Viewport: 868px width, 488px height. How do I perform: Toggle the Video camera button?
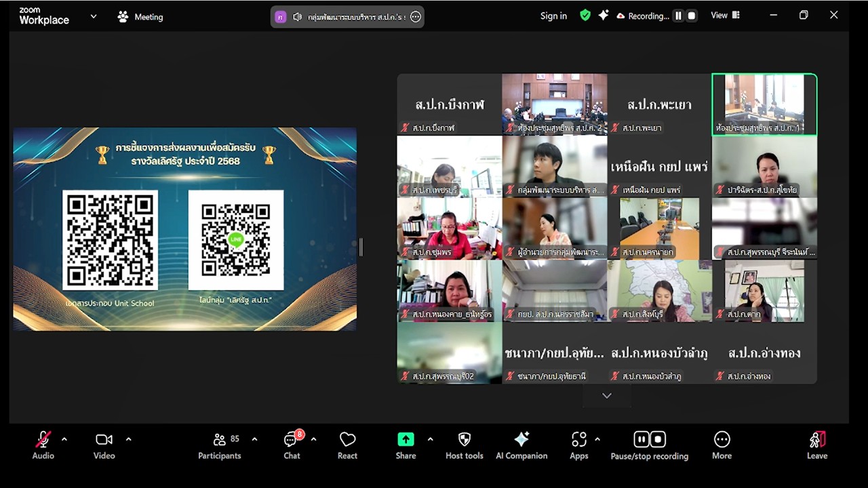pyautogui.click(x=104, y=445)
